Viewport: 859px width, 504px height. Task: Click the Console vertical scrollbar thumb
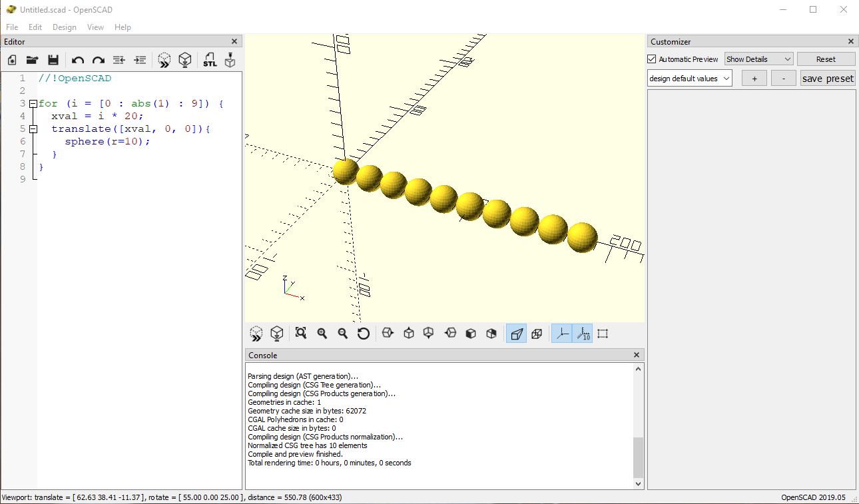(638, 457)
